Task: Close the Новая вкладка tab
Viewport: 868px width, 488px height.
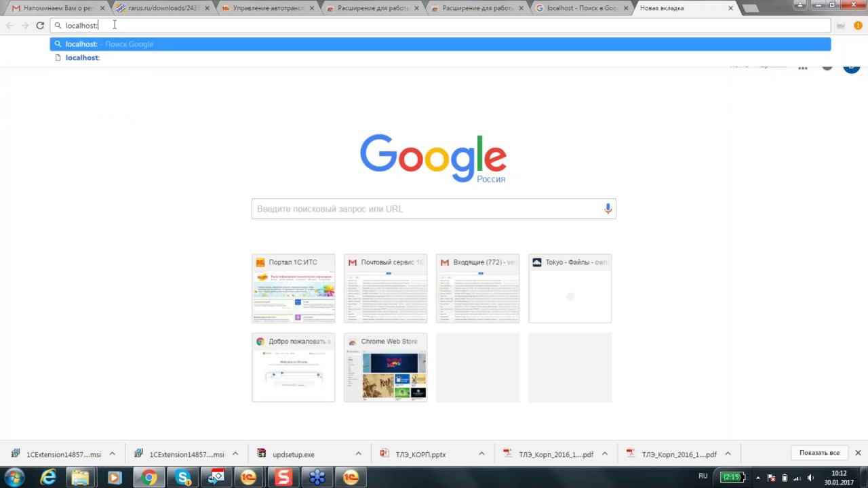Action: point(731,8)
